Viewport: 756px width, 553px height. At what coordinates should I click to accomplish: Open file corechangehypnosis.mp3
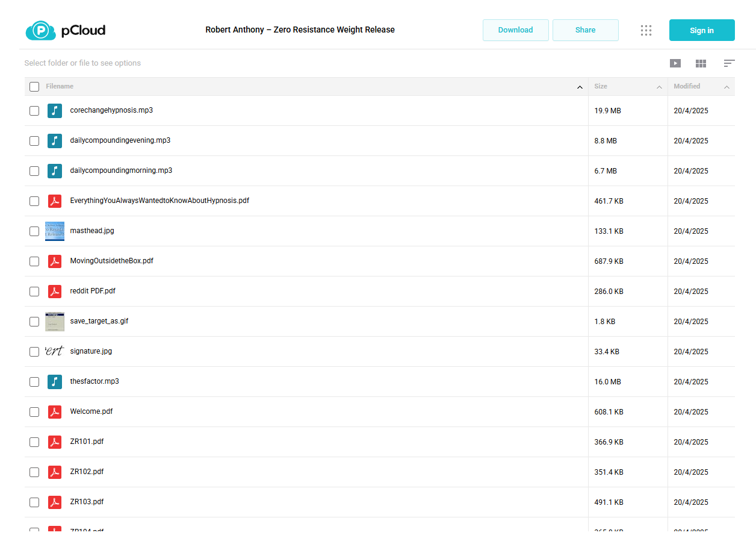111,110
